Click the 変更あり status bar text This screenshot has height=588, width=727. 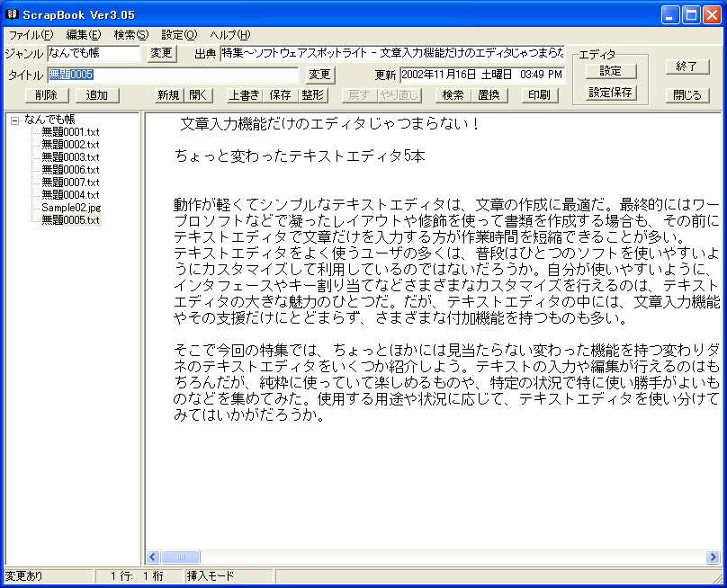tap(23, 576)
